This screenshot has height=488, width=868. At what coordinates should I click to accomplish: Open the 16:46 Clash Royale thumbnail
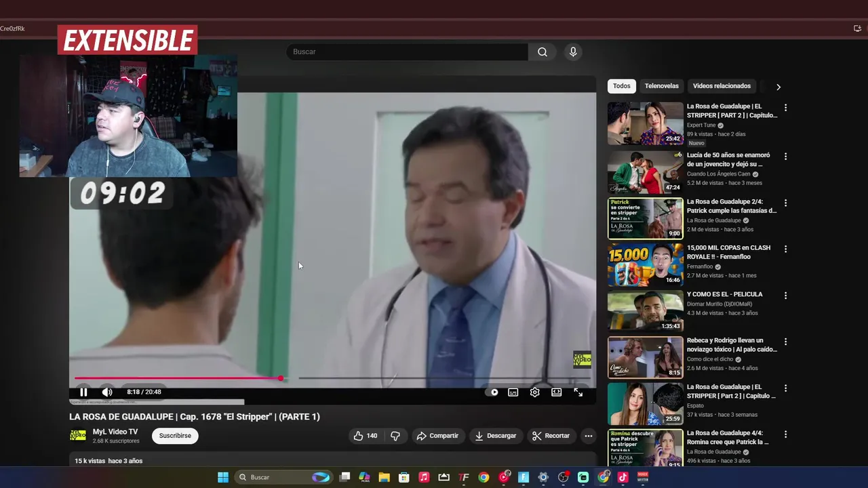[646, 264]
